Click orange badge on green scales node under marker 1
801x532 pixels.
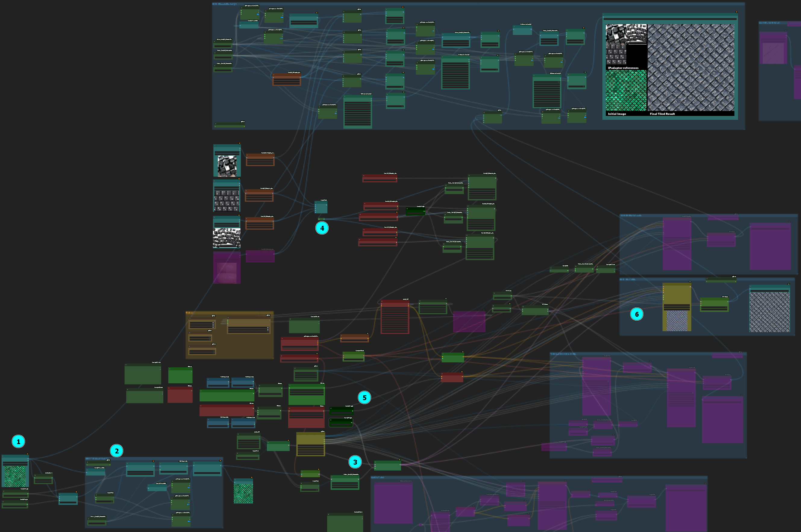pos(28,454)
